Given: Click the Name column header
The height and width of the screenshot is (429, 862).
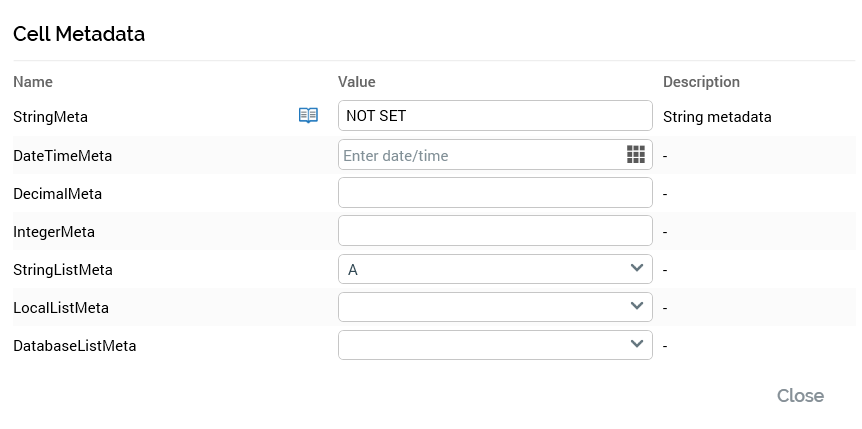Looking at the screenshot, I should click(x=33, y=82).
